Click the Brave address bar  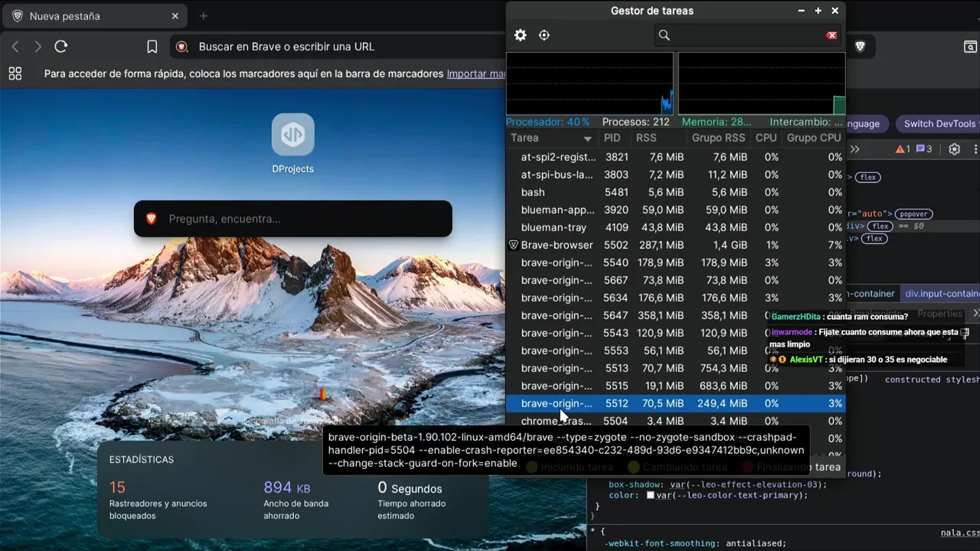(337, 47)
